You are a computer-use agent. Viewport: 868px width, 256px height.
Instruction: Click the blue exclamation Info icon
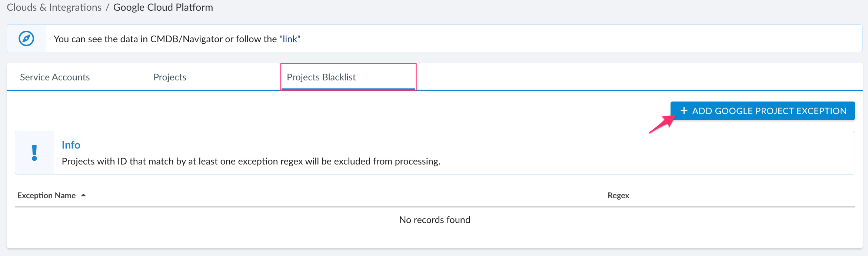tap(34, 152)
